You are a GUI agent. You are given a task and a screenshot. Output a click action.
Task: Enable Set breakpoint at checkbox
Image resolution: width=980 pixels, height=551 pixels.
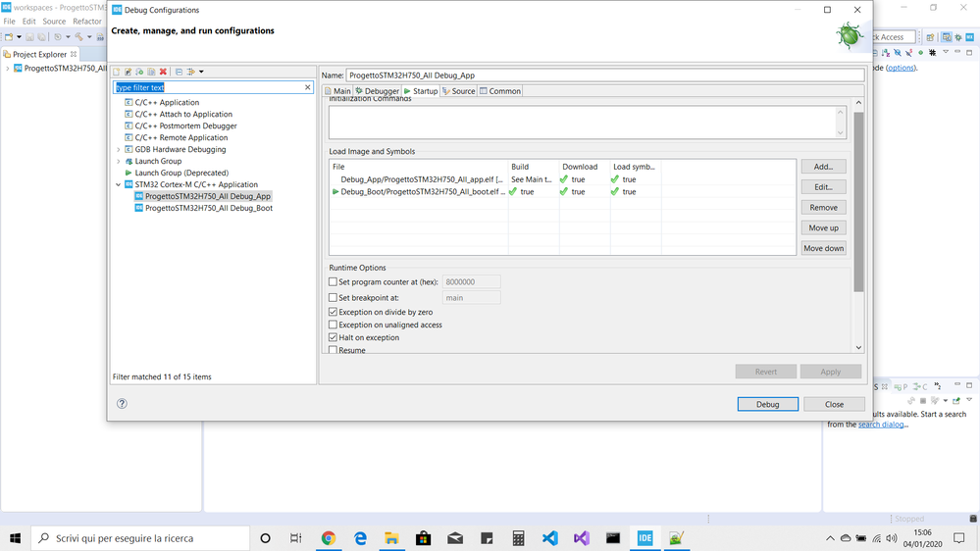pyautogui.click(x=334, y=298)
